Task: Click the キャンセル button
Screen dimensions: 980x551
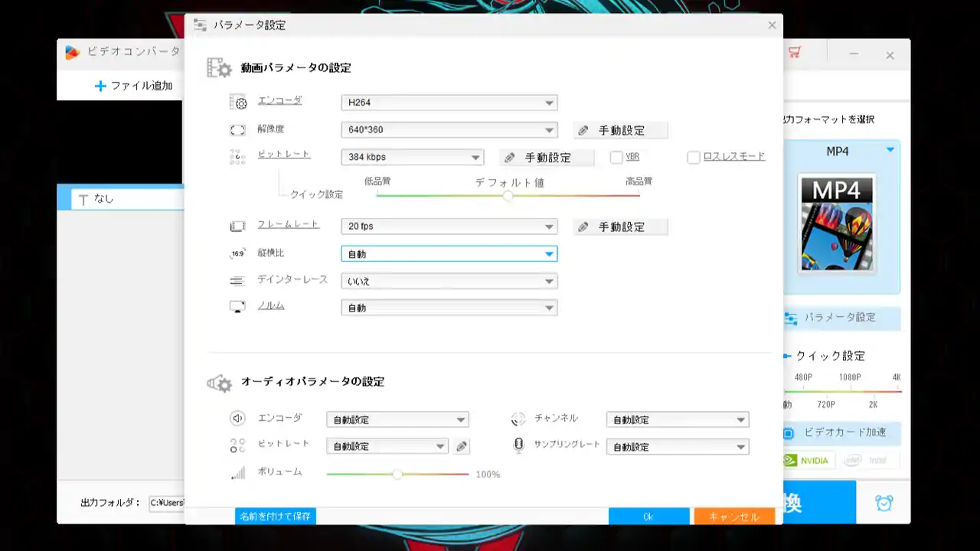Action: (x=734, y=517)
